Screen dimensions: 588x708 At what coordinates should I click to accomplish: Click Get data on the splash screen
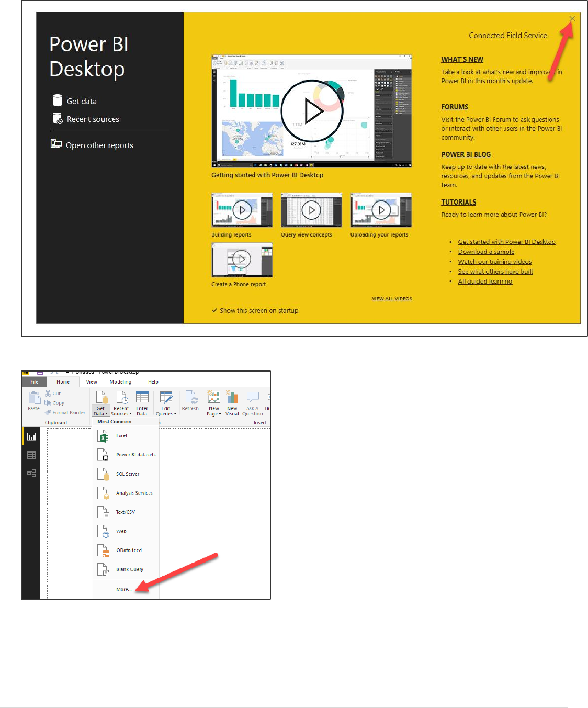(x=75, y=100)
